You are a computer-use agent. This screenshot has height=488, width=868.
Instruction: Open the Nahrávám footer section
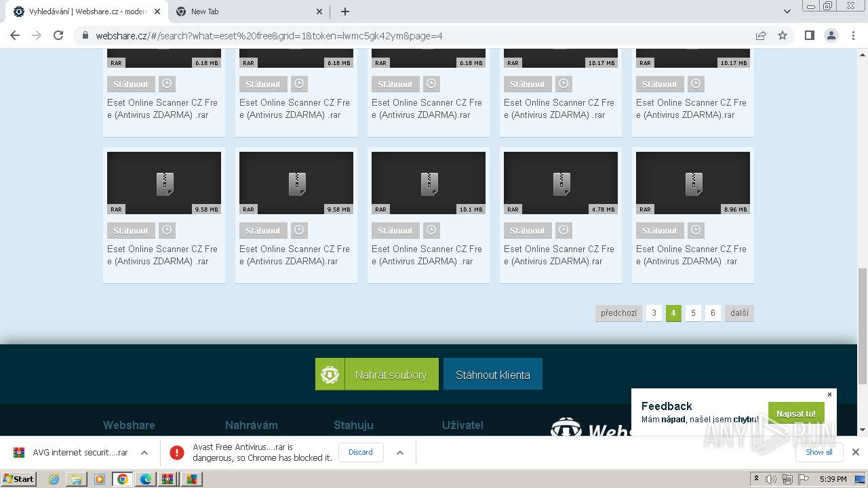[x=252, y=425]
